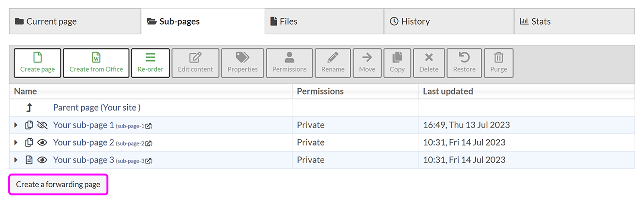644x207 pixels.
Task: Expand Your sub-page 1 row
Action: (16, 125)
